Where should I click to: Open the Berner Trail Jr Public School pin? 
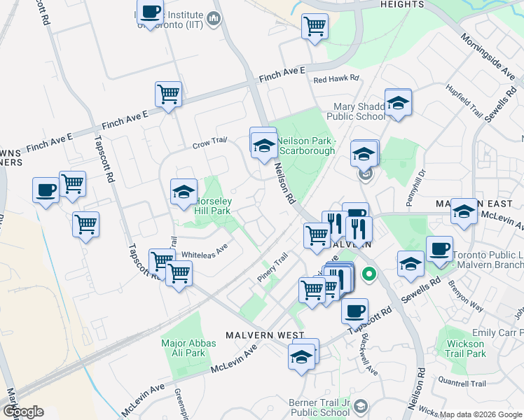[361, 406]
